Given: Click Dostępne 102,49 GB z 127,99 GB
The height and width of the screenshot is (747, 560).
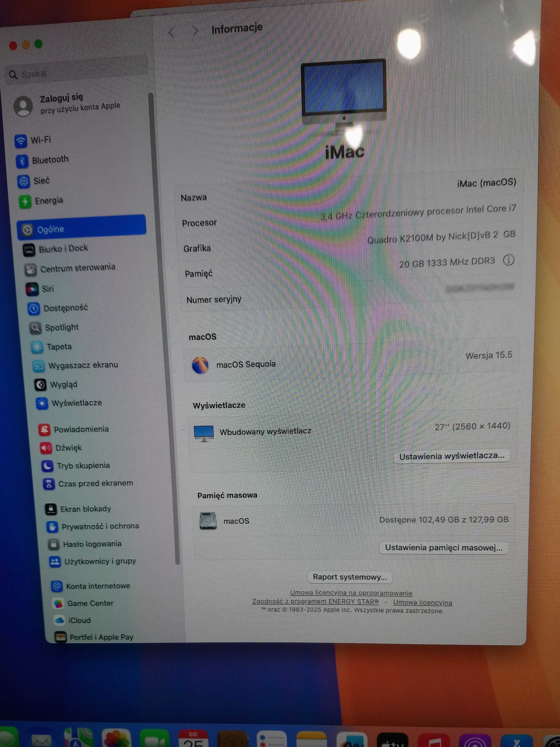Looking at the screenshot, I should tap(444, 519).
